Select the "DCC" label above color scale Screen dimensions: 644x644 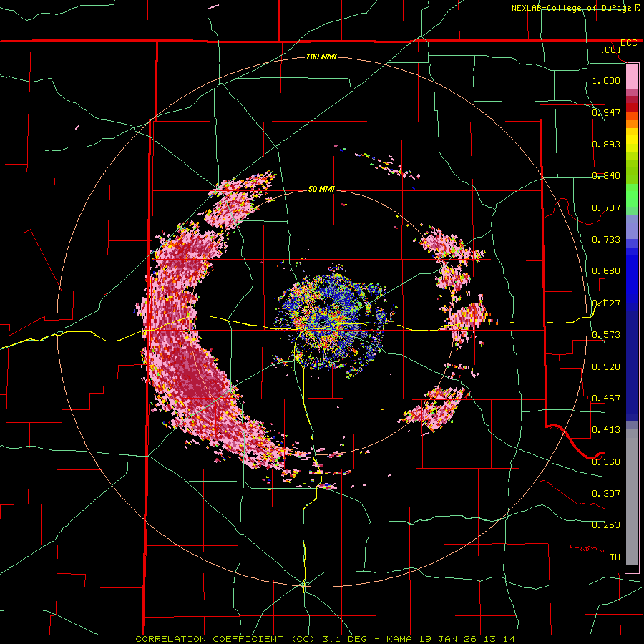click(628, 43)
